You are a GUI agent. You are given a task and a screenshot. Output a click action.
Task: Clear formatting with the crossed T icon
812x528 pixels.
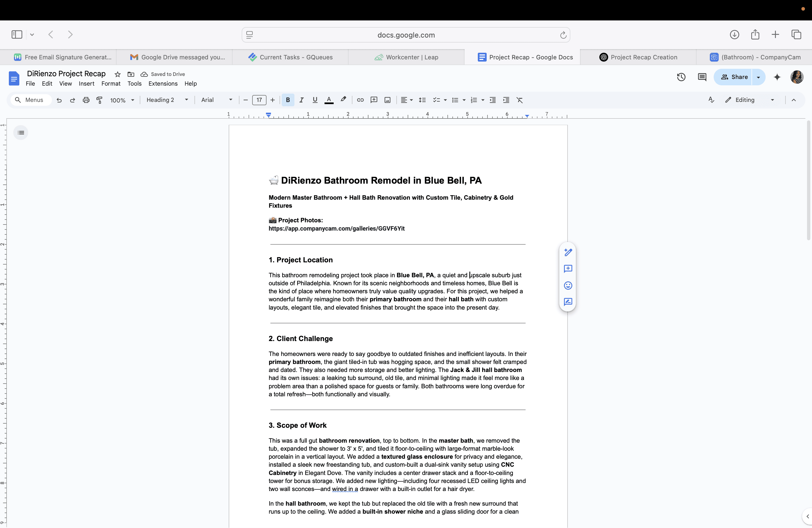pyautogui.click(x=520, y=100)
